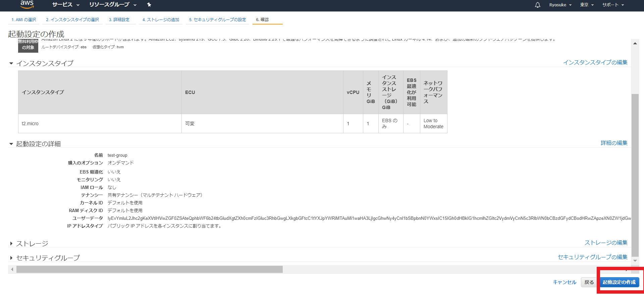Click the 戻る button

tap(589, 282)
